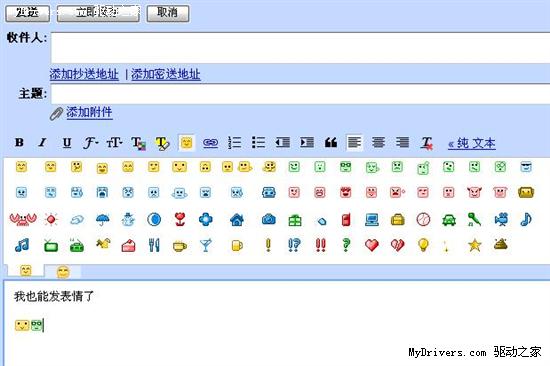Decrease the indent level
Screen dimensions: 550x366
click(283, 142)
